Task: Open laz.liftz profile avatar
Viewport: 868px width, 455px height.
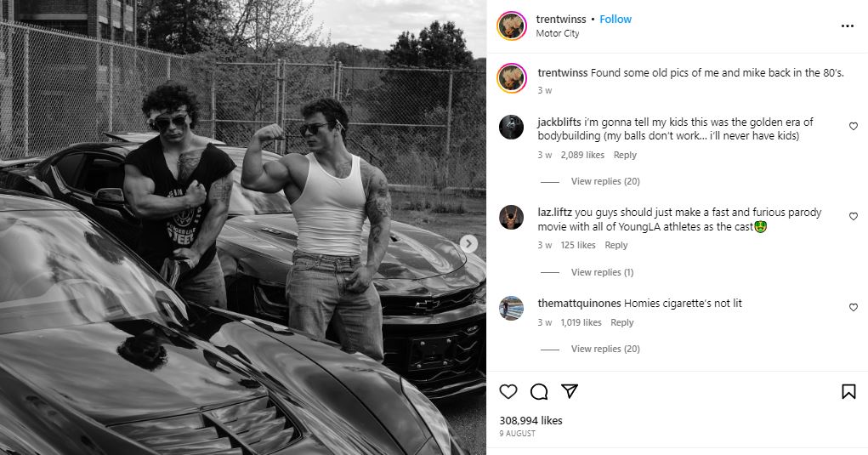Action: pyautogui.click(x=511, y=218)
